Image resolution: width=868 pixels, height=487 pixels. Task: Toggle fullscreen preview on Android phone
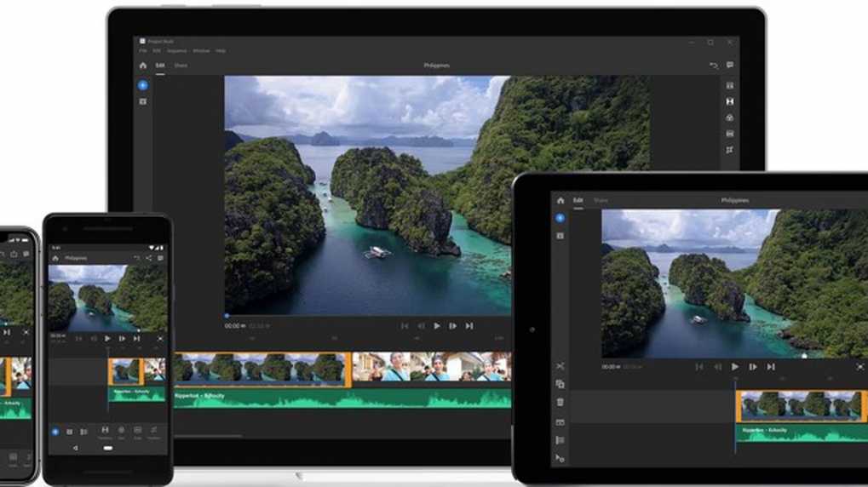pyautogui.click(x=160, y=339)
